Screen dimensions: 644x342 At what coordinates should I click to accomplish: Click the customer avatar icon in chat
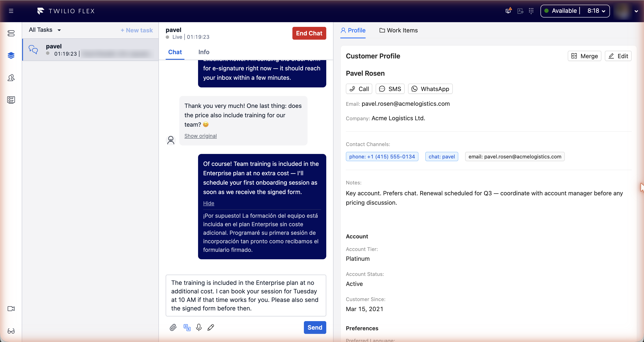point(171,140)
